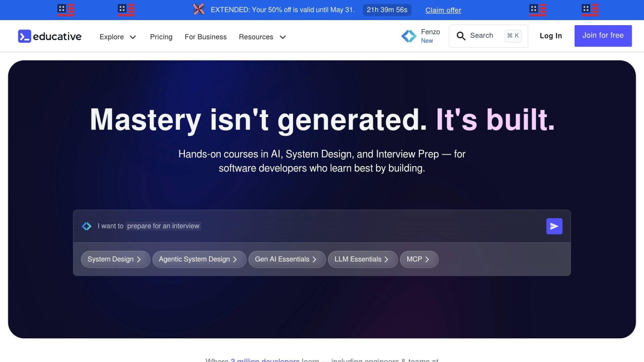Click 'prepare for an interview' suggestion text
Viewport: 644px width, 362px height.
coord(163,226)
